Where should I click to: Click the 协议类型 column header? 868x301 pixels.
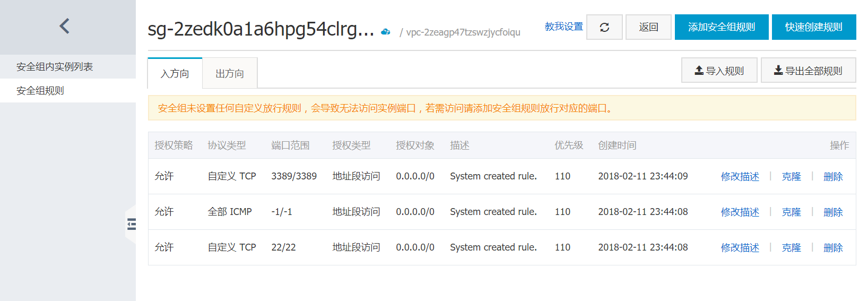pos(227,145)
